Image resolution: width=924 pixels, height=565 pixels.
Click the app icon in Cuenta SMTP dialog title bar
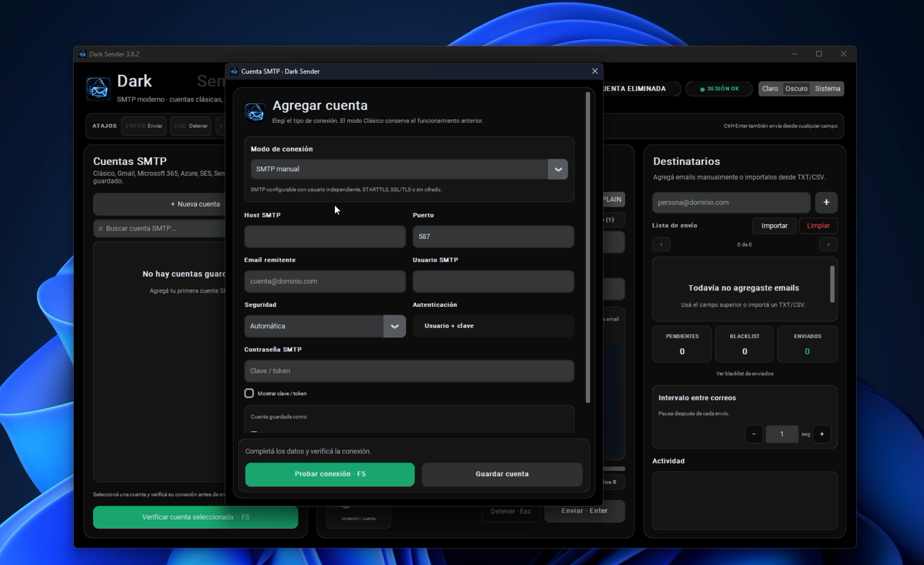(x=234, y=71)
